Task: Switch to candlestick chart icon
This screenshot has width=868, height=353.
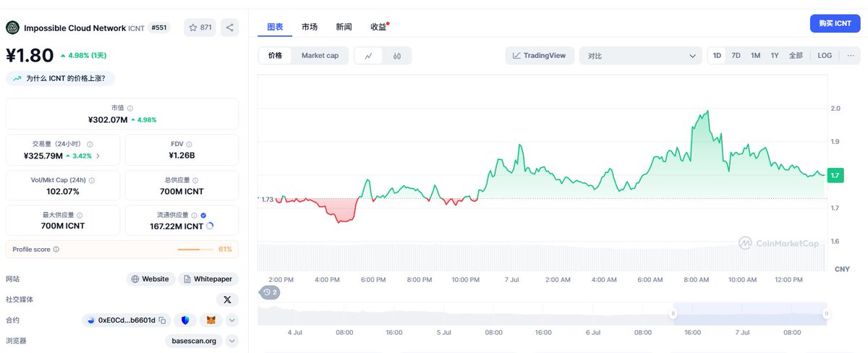Action: click(397, 56)
